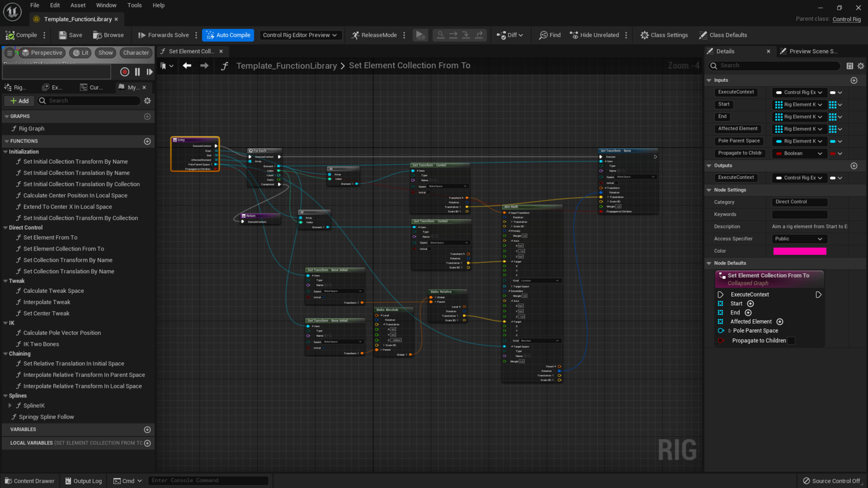868x488 pixels.
Task: Toggle the ReleaseMode setting
Action: click(x=374, y=35)
